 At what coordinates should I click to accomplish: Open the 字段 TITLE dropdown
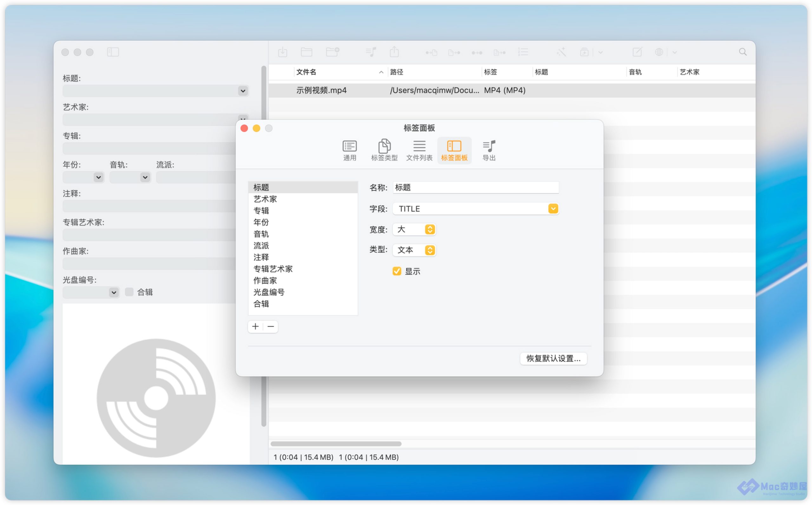tap(553, 209)
